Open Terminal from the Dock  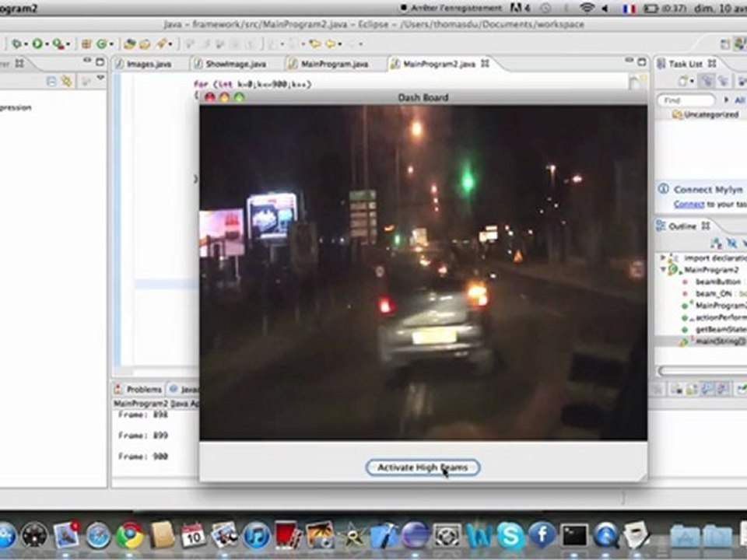point(574,536)
